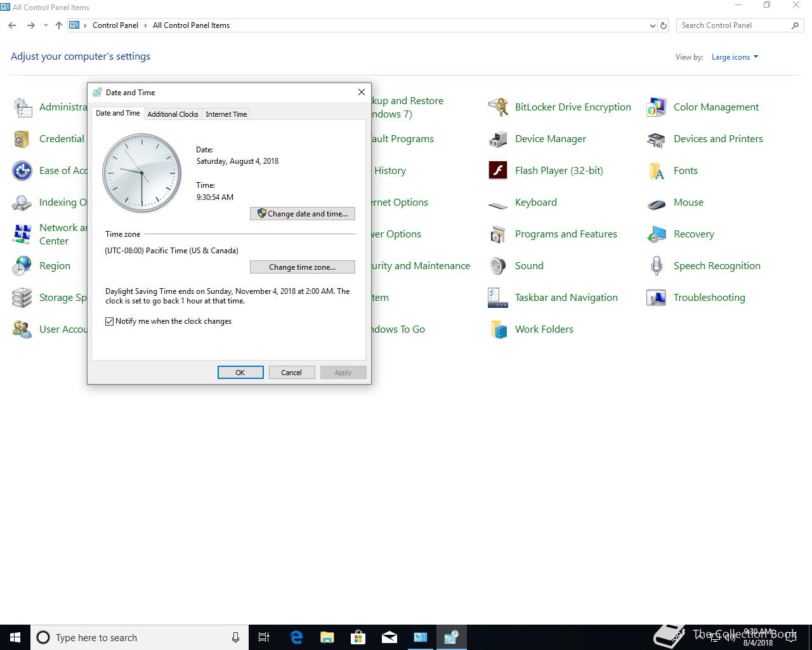Open the Default Programs link
The height and width of the screenshot is (650, 812).
point(403,139)
